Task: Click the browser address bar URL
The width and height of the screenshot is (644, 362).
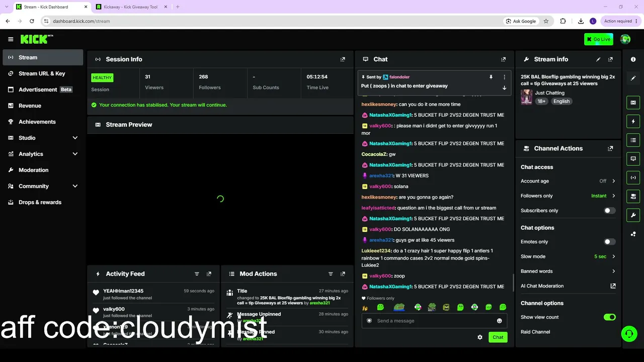Action: [x=81, y=21]
